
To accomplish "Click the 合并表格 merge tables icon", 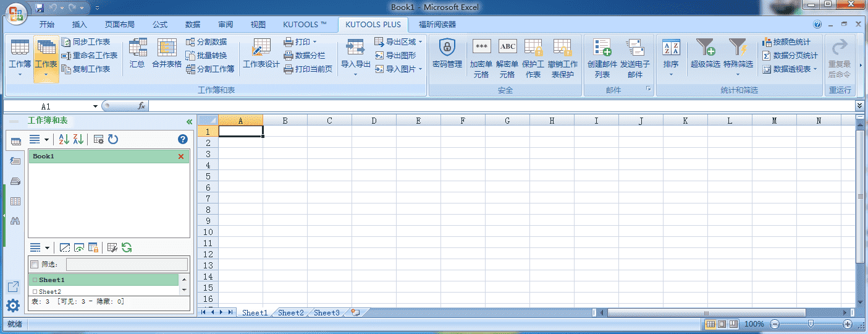I will [167, 53].
